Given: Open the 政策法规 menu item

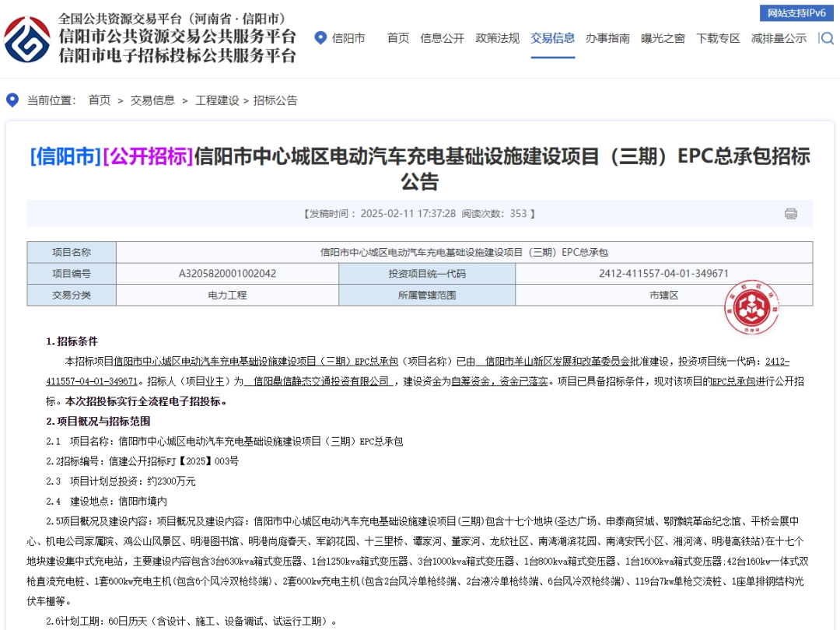Looking at the screenshot, I should click(x=497, y=38).
